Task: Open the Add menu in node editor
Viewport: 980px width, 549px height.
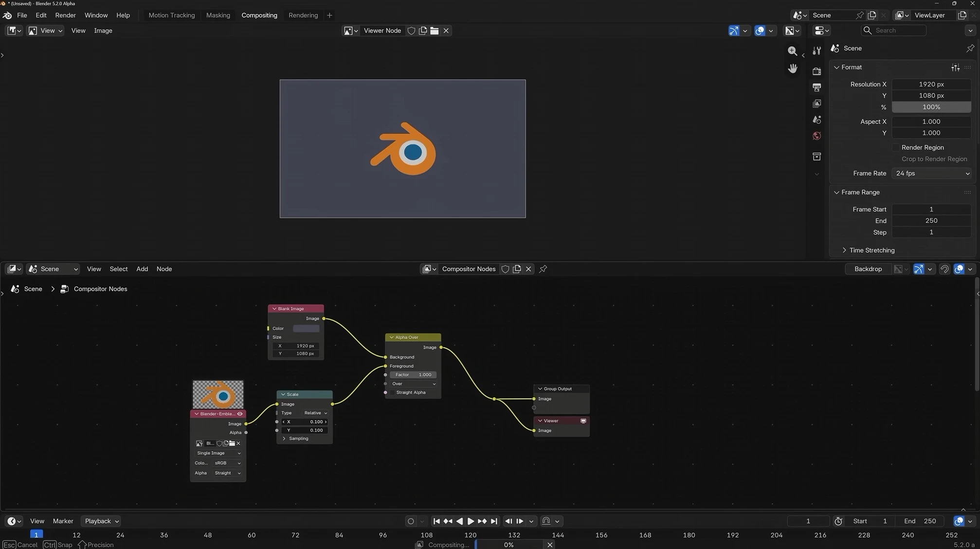Action: [142, 269]
